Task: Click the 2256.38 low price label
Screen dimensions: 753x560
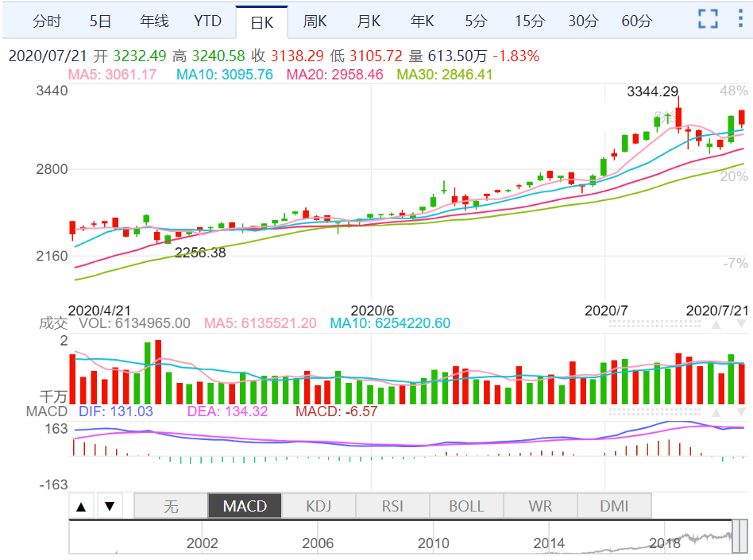Action: [200, 253]
